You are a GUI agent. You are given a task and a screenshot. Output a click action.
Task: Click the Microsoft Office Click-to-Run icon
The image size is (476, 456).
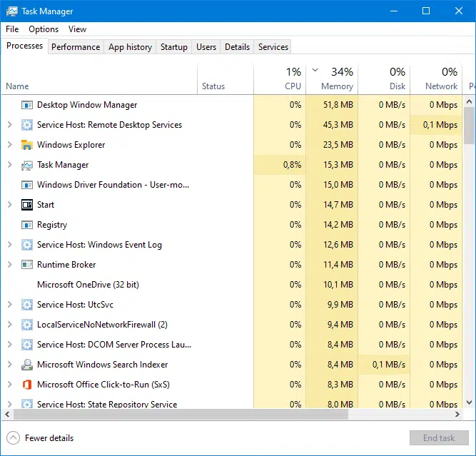pyautogui.click(x=27, y=385)
